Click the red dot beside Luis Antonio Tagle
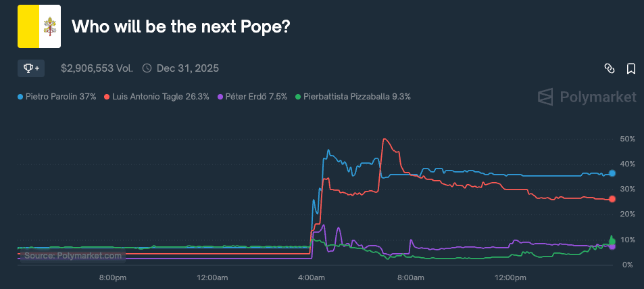Image resolution: width=644 pixels, height=289 pixels. (x=107, y=97)
